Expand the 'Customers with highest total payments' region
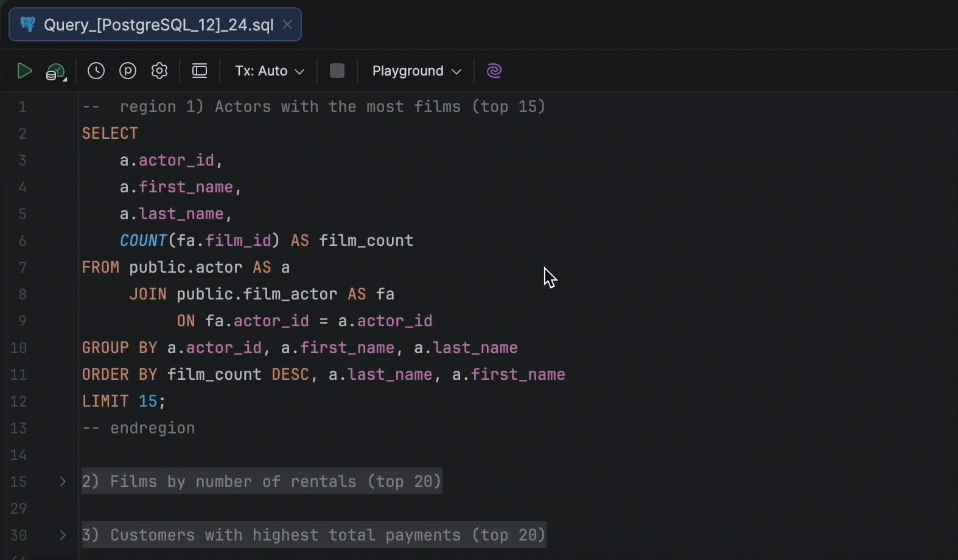The width and height of the screenshot is (958, 560). pyautogui.click(x=63, y=536)
